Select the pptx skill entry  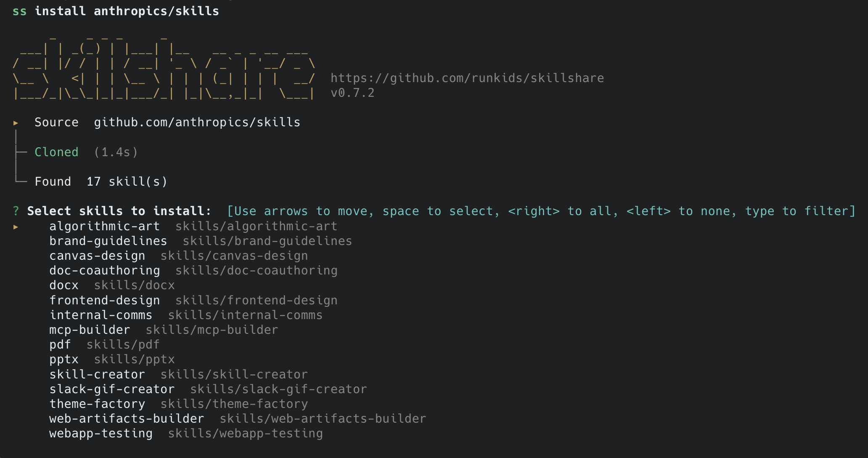click(x=64, y=359)
